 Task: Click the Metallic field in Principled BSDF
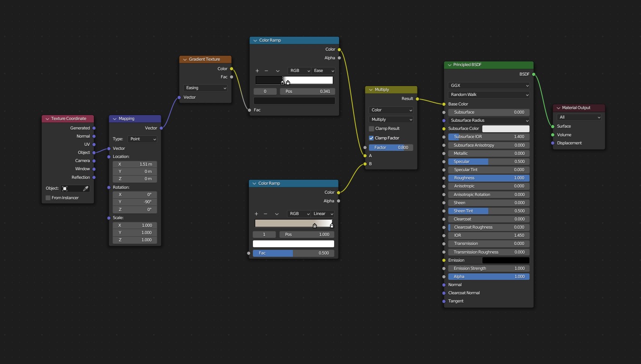pos(489,153)
